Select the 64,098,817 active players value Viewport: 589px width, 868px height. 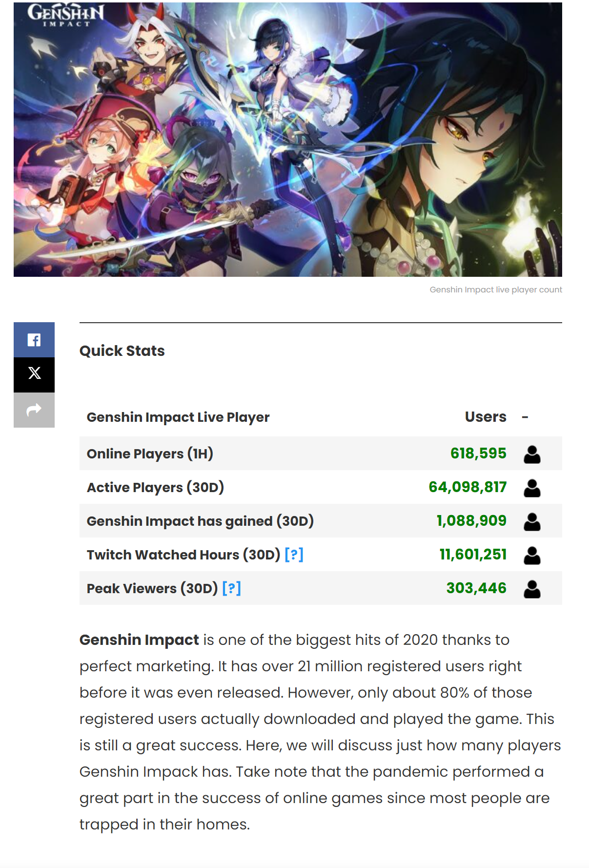[467, 487]
